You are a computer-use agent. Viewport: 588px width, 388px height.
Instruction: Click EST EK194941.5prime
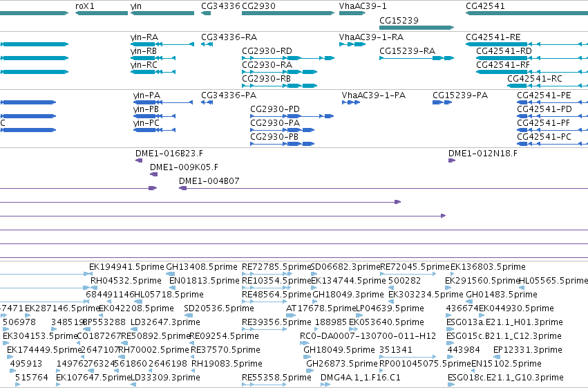point(126,267)
